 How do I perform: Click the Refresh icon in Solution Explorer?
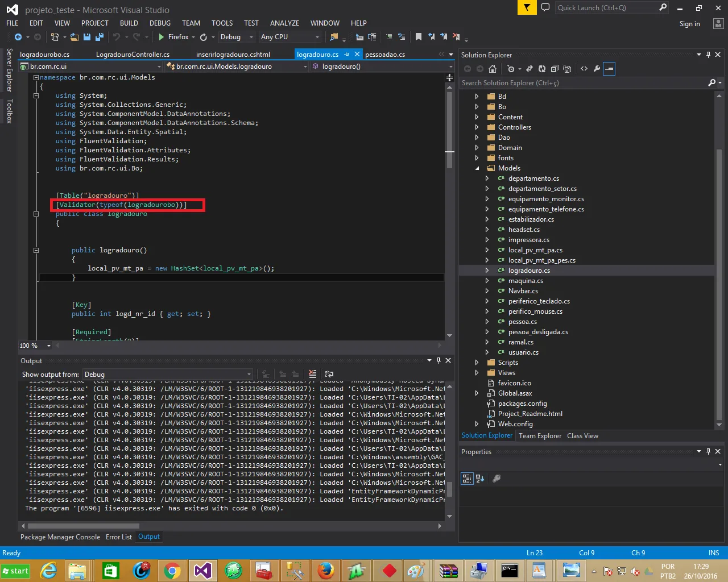tap(542, 69)
